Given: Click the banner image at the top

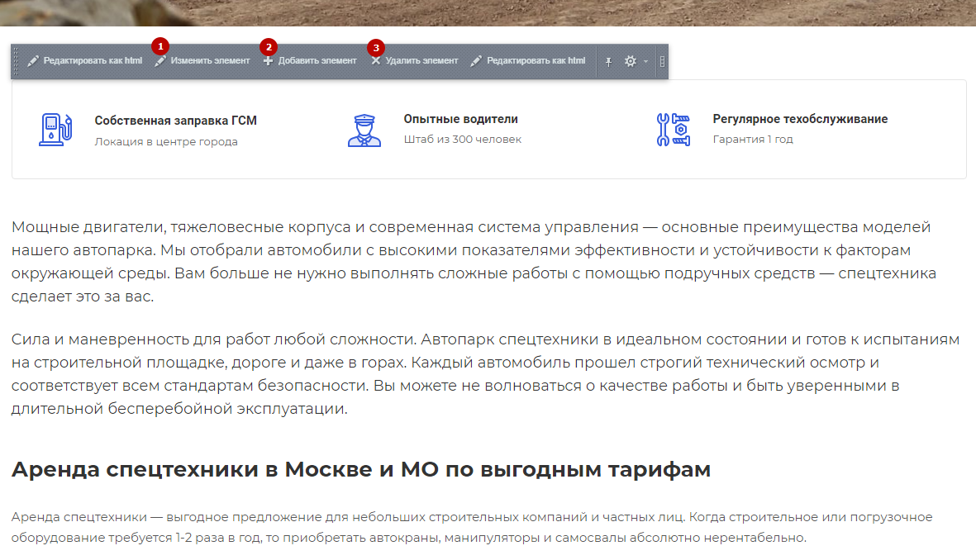Looking at the screenshot, I should pyautogui.click(x=488, y=12).
